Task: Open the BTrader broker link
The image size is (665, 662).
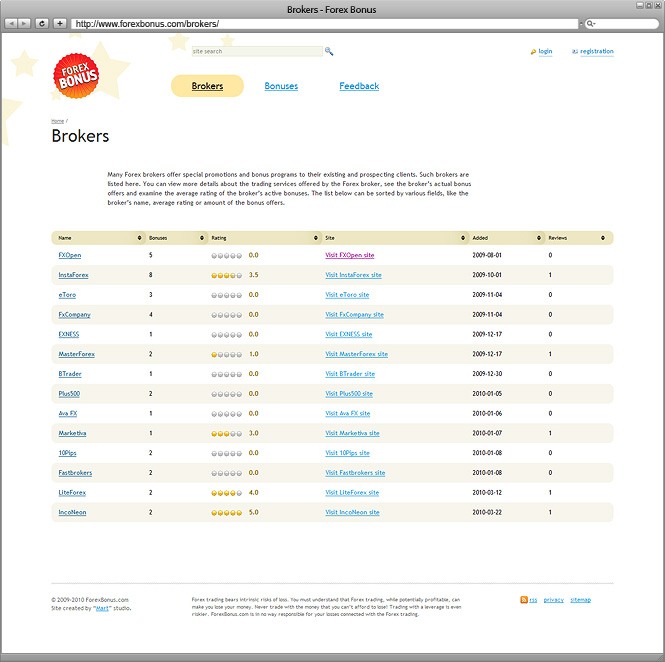Action: coord(70,374)
